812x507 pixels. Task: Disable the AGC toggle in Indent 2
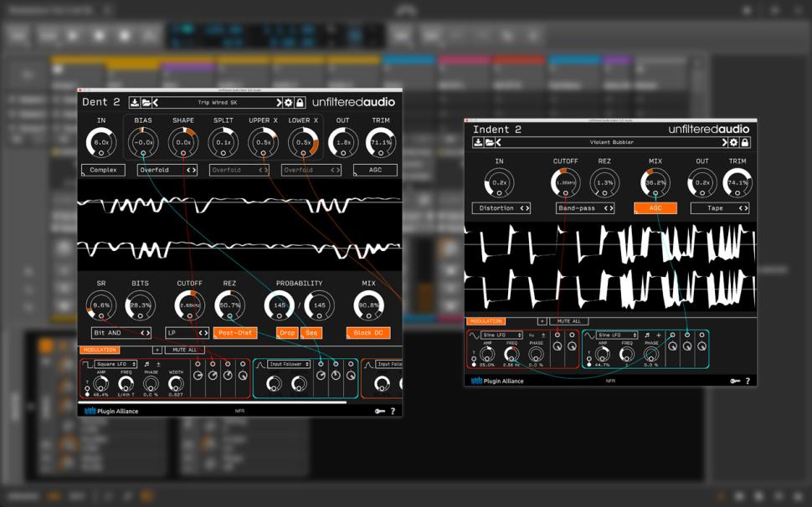click(x=655, y=208)
